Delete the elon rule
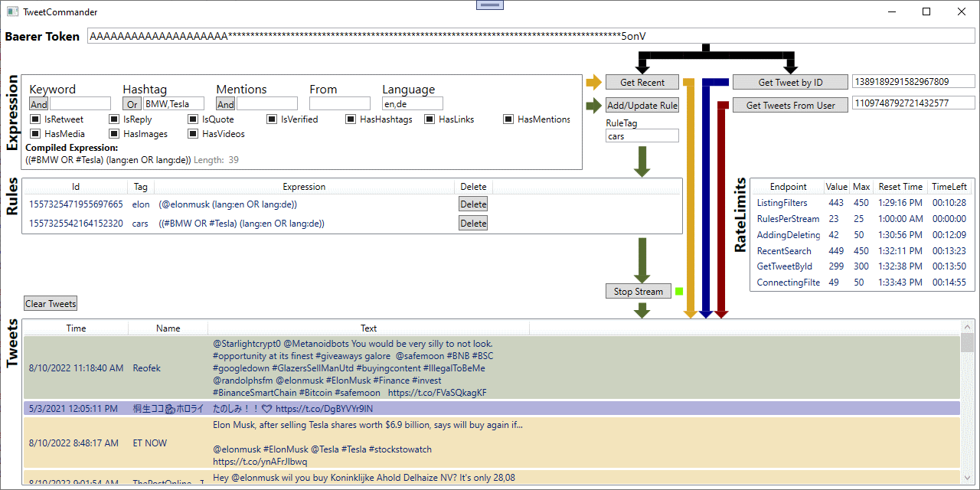The width and height of the screenshot is (980, 490). [473, 204]
